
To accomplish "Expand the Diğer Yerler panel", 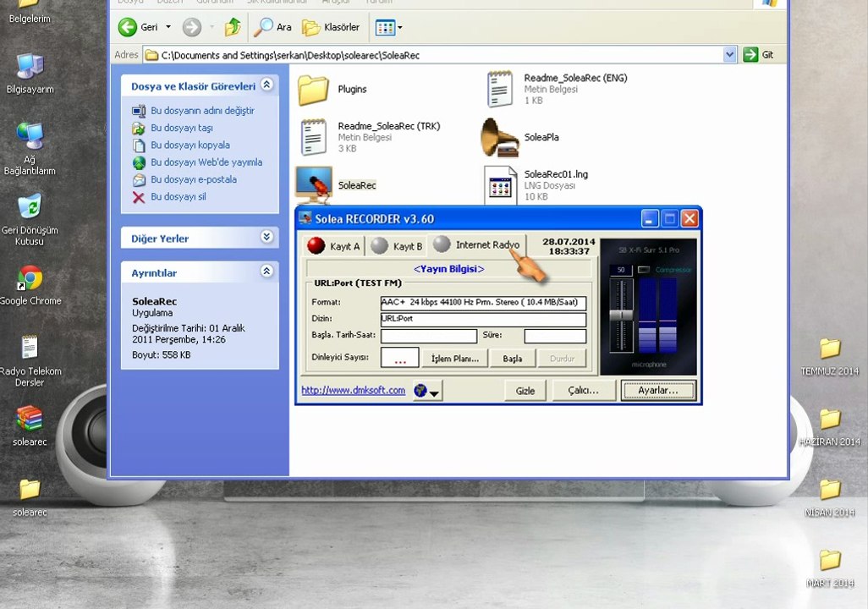I will [266, 237].
